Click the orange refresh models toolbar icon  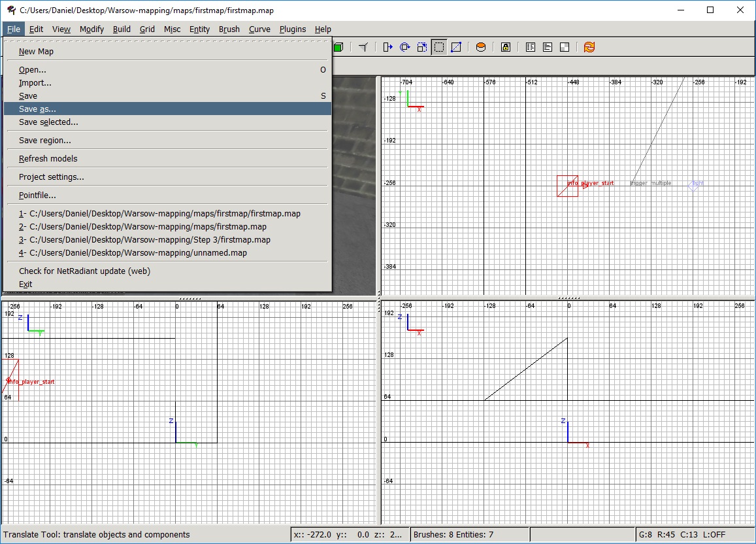(x=588, y=46)
